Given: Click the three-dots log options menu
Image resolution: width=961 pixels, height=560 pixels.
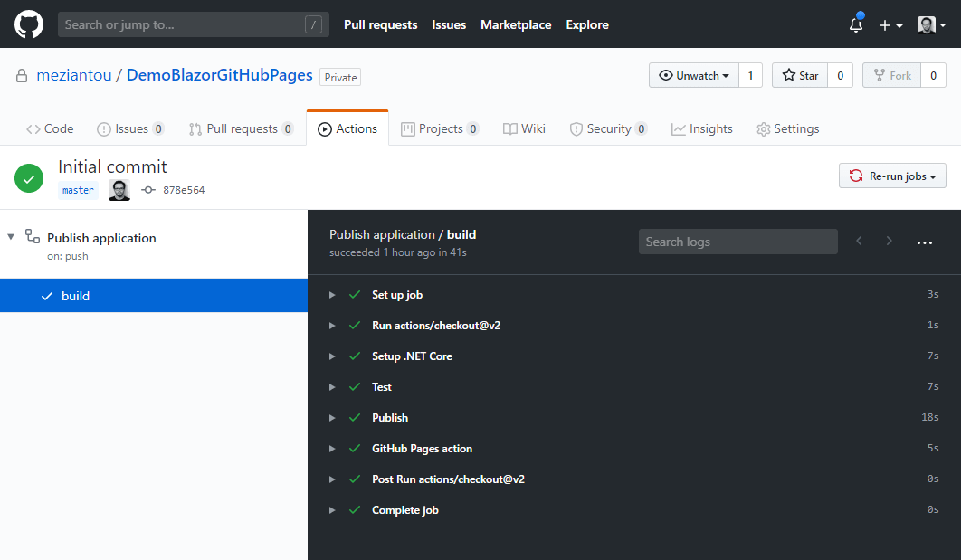Looking at the screenshot, I should (924, 242).
